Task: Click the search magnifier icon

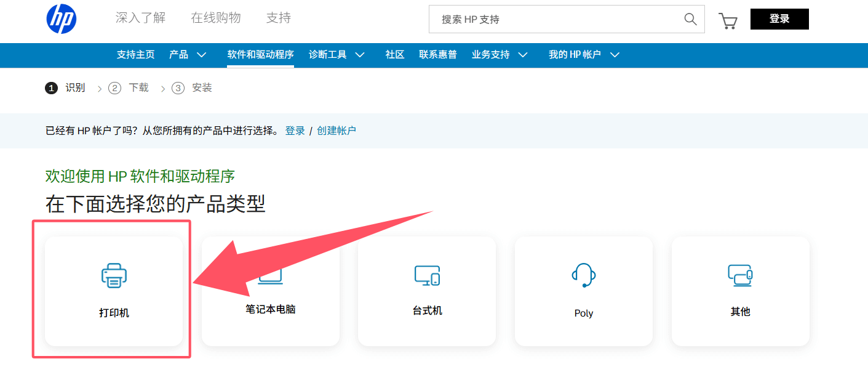Action: pyautogui.click(x=690, y=19)
